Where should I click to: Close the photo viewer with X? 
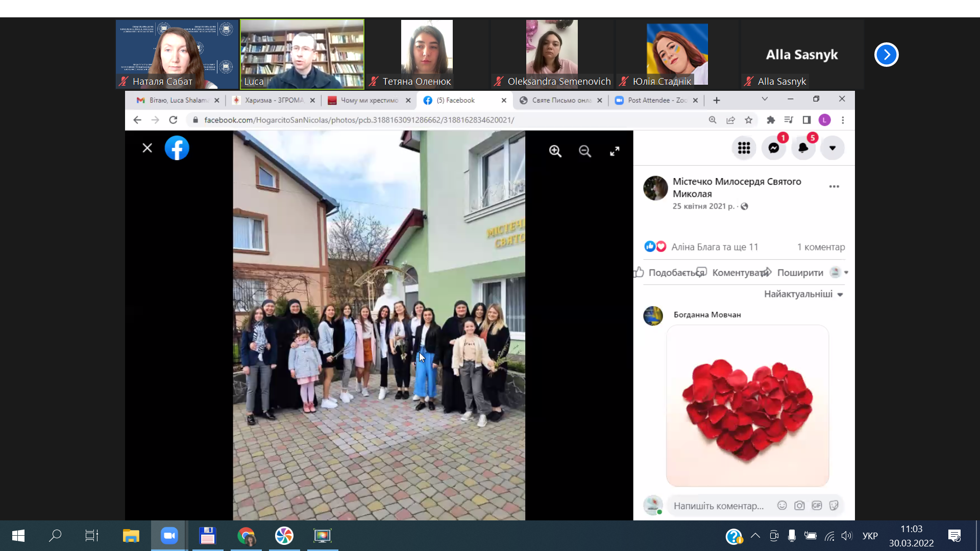point(147,148)
